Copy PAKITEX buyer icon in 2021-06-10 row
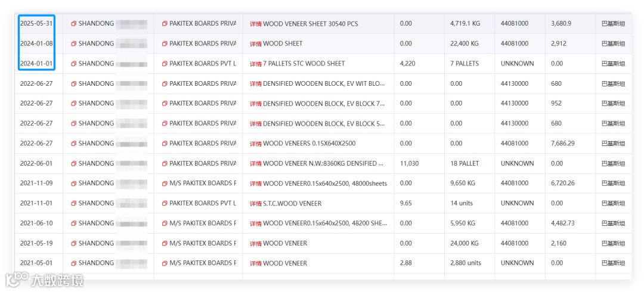Image resolution: width=644 pixels, height=292 pixels. (165, 223)
